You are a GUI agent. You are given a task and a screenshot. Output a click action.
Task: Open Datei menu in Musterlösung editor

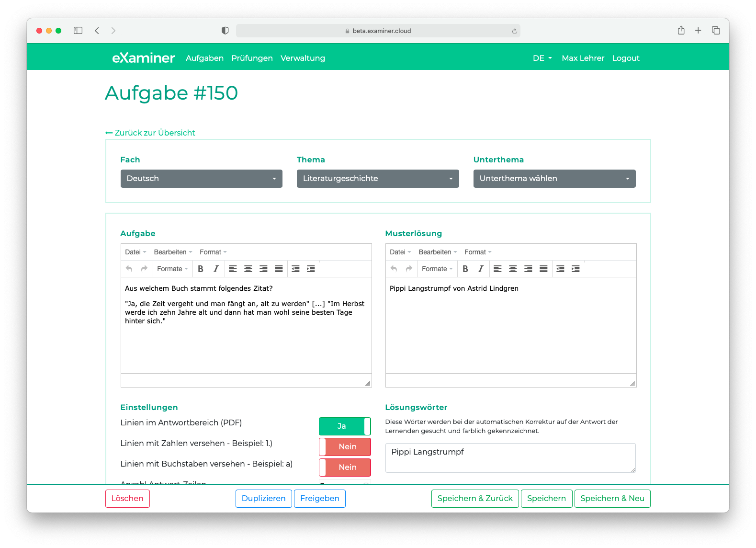click(x=400, y=252)
